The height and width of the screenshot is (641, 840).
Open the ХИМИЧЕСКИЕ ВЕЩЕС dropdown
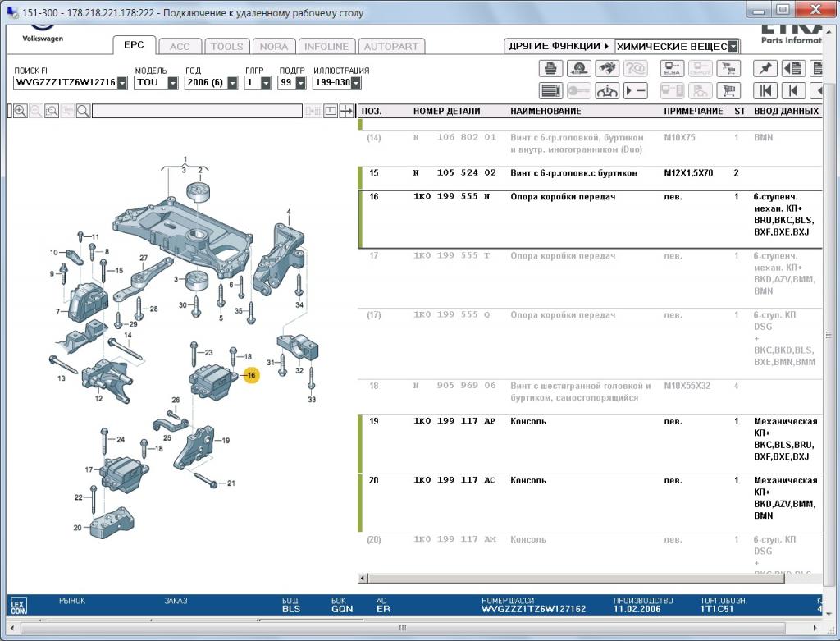pyautogui.click(x=733, y=47)
